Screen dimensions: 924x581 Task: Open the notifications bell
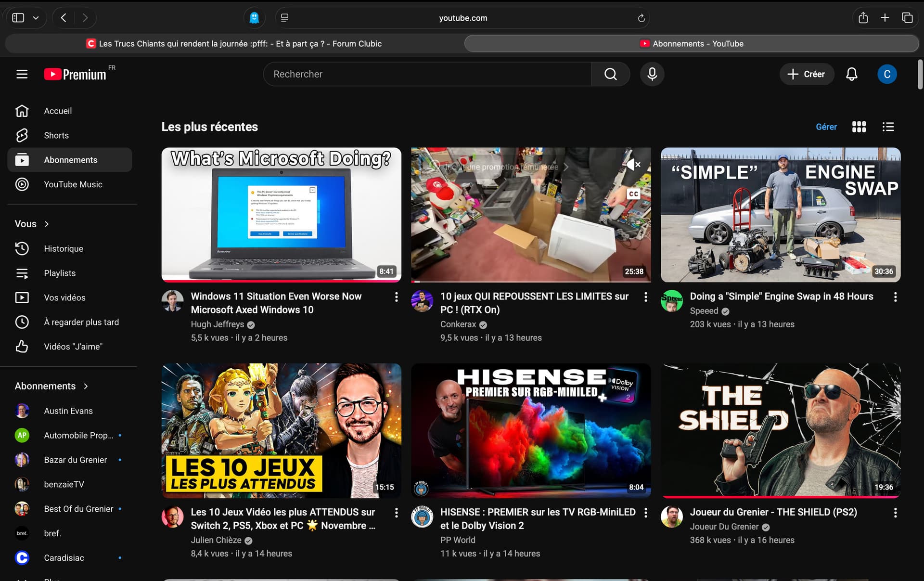851,74
